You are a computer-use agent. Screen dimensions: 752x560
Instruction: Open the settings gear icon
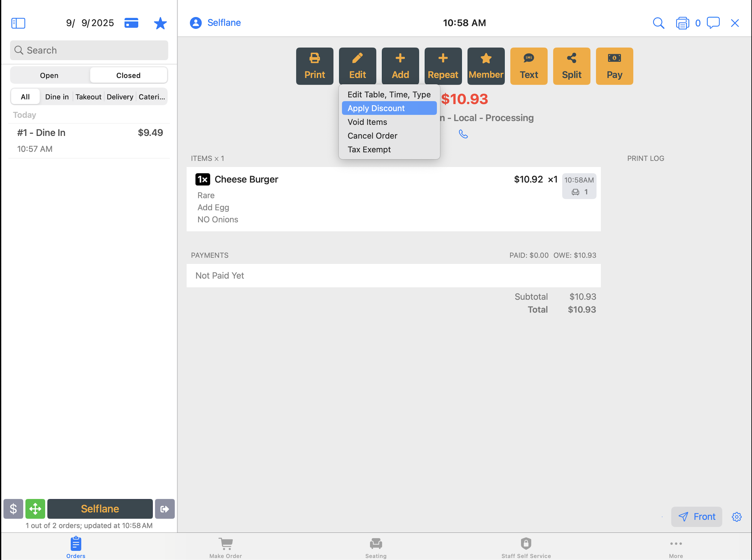[x=736, y=517]
